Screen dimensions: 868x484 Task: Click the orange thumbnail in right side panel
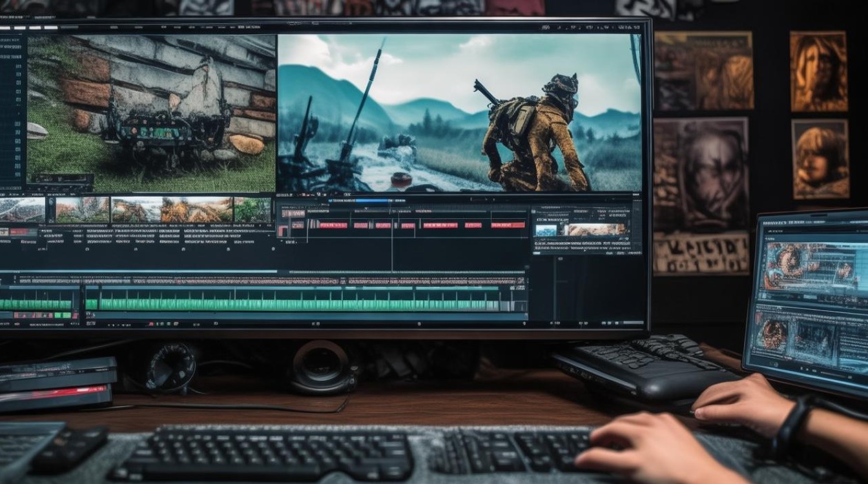tap(594, 229)
